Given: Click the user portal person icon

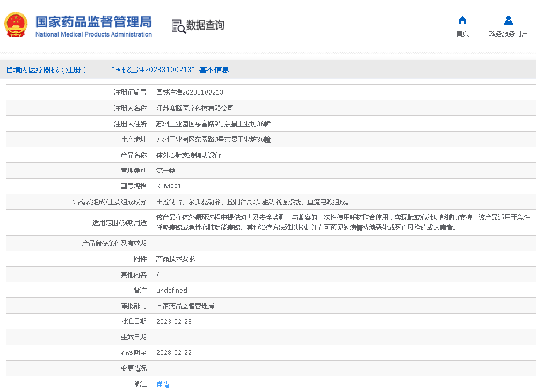Looking at the screenshot, I should pos(508,20).
